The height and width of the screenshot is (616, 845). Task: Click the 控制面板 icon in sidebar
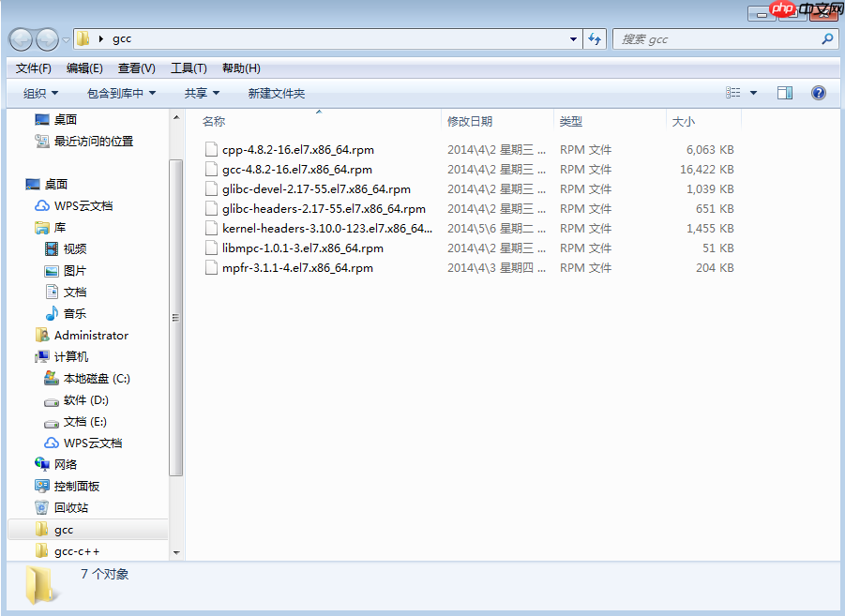(x=69, y=486)
